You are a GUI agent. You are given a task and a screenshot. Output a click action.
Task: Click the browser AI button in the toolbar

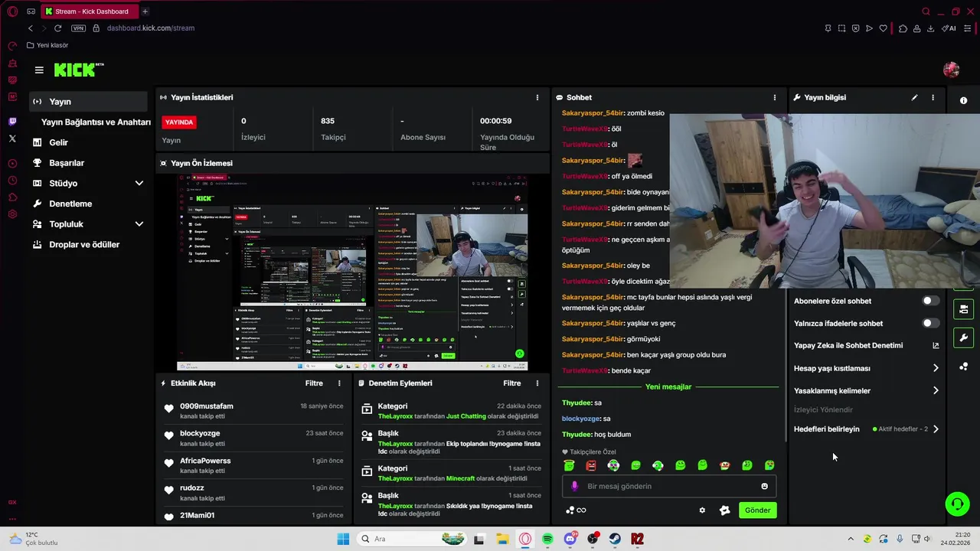[x=949, y=28]
